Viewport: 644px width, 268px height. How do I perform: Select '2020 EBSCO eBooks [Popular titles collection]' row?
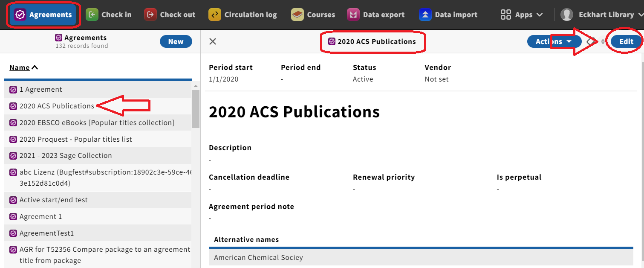(x=98, y=122)
